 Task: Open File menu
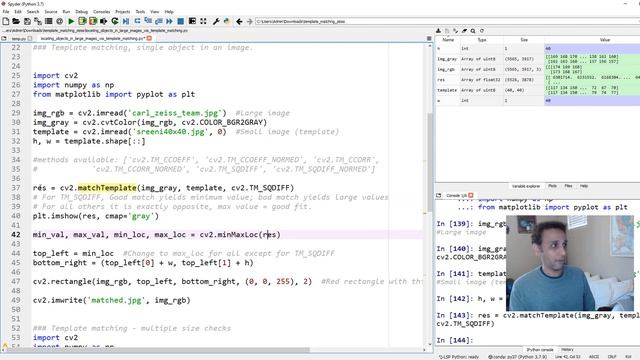[6, 12]
